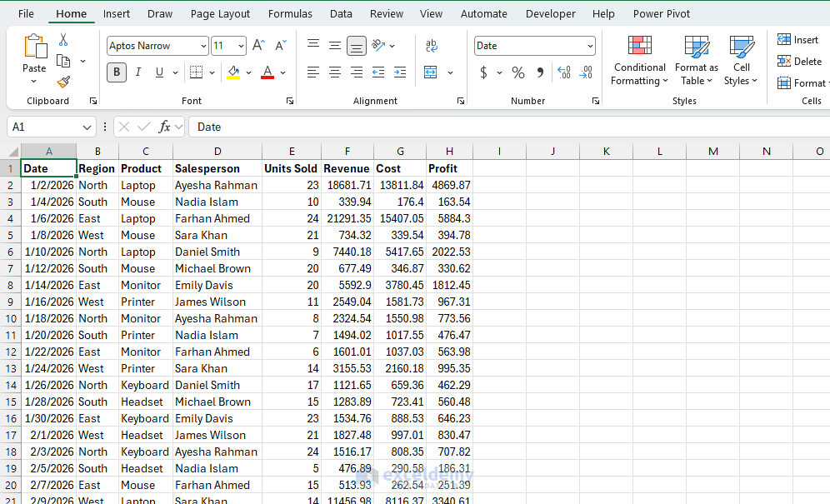Apply the red font color
The height and width of the screenshot is (504, 830).
click(x=267, y=72)
